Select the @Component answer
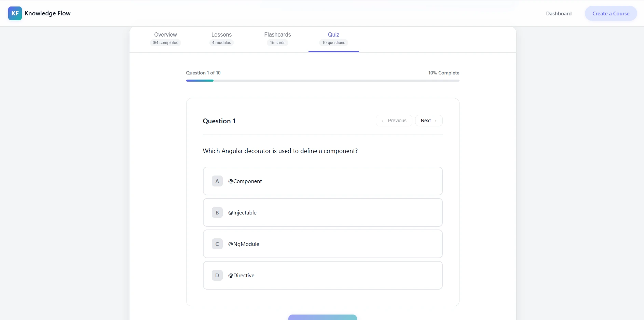Image resolution: width=644 pixels, height=320 pixels. point(323,181)
